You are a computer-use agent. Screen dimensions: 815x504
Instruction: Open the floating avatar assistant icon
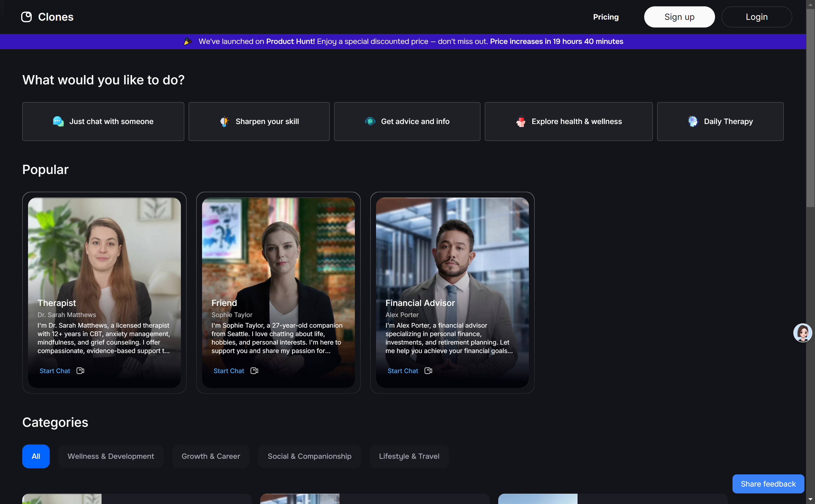point(803,333)
